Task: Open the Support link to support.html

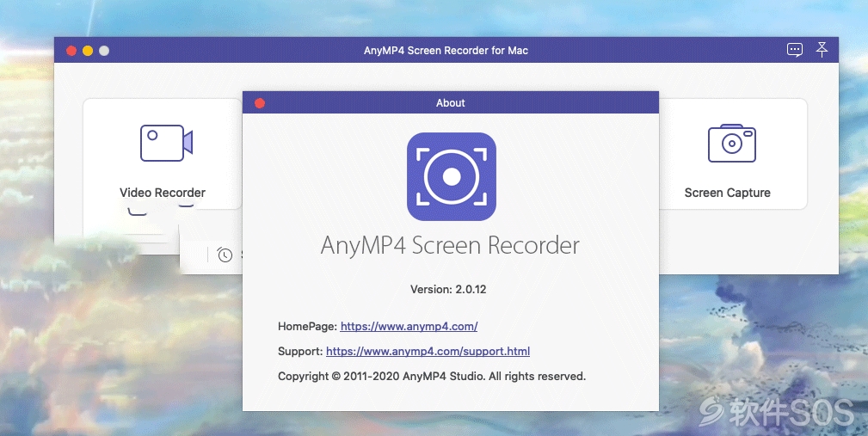Action: click(x=428, y=352)
